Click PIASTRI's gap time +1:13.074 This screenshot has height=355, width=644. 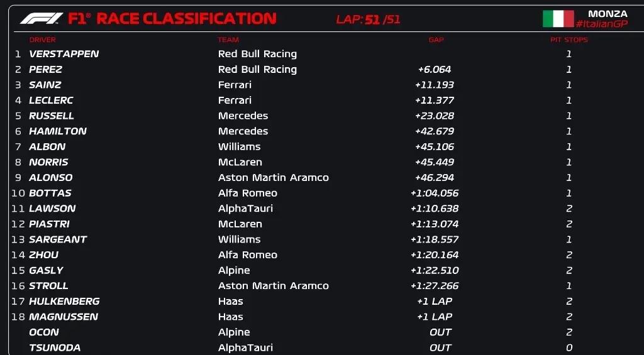point(434,224)
